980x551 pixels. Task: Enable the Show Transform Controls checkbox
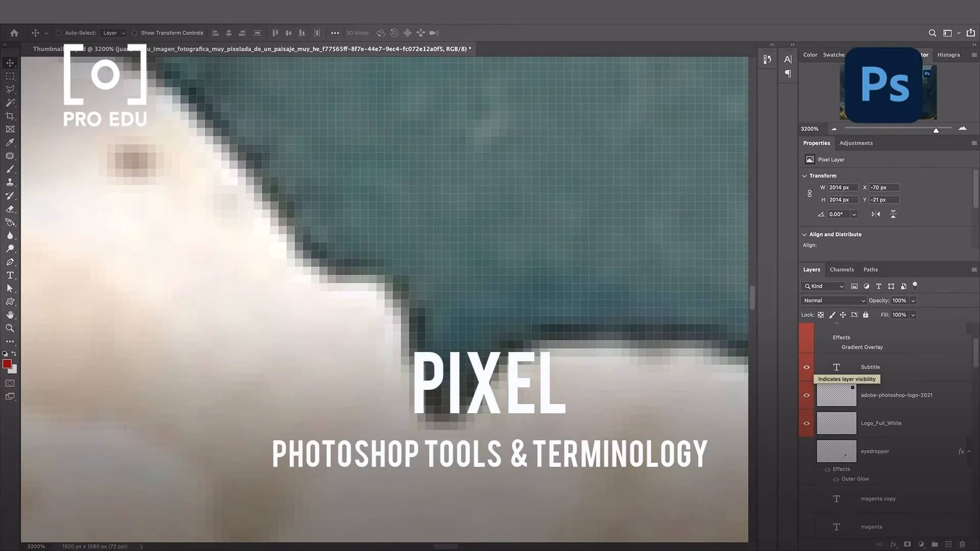coord(135,33)
